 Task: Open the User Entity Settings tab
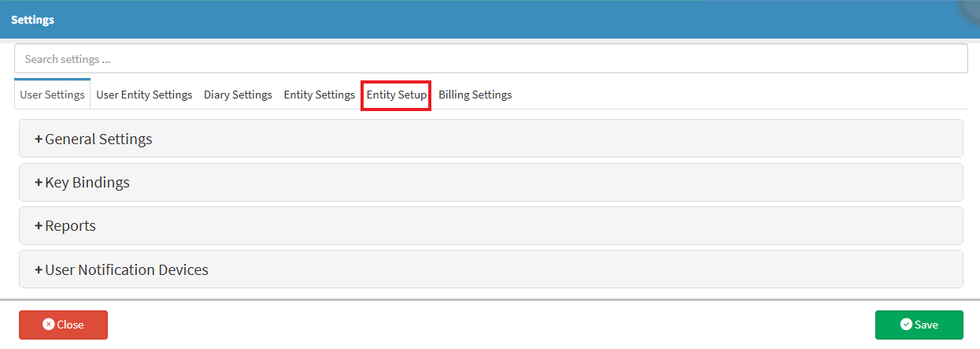point(144,95)
